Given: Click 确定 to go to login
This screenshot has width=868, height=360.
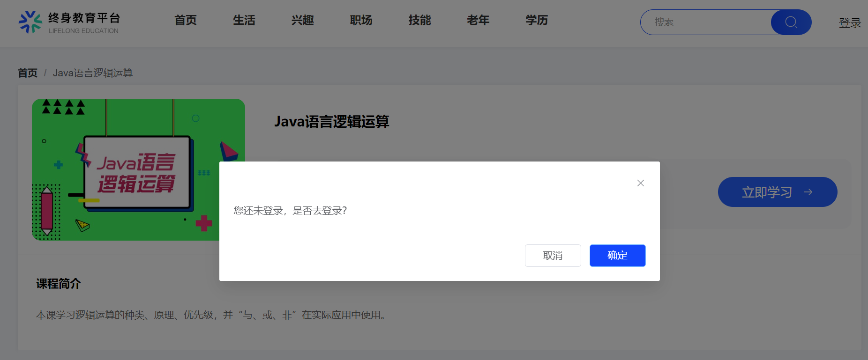Looking at the screenshot, I should (x=617, y=256).
